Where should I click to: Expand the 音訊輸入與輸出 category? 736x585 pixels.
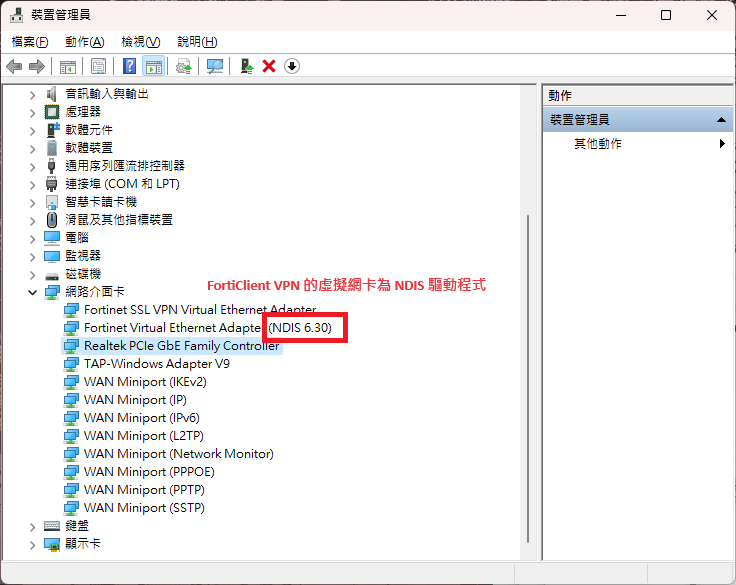tap(32, 94)
